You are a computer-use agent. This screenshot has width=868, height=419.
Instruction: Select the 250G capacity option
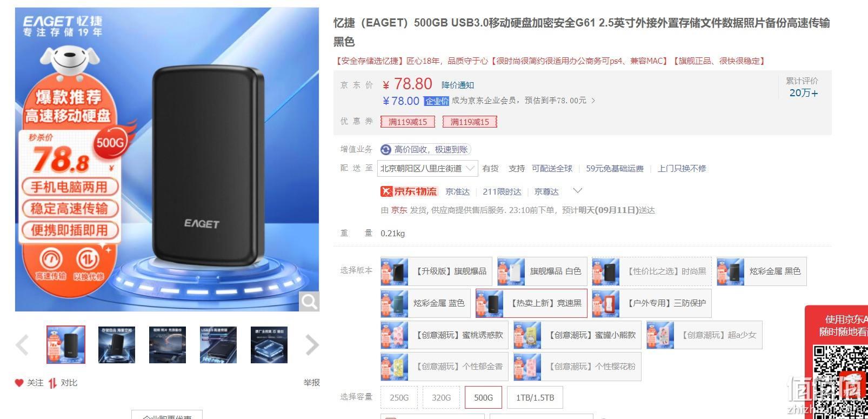point(399,397)
